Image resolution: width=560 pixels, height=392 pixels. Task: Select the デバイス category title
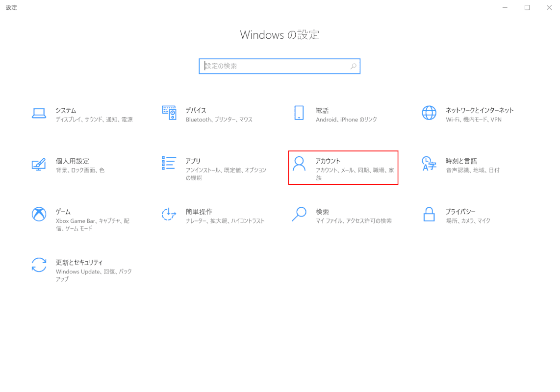[196, 110]
